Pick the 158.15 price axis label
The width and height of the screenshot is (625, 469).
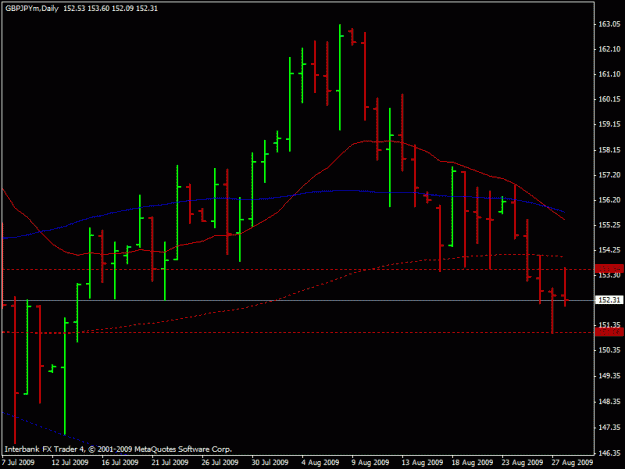click(x=609, y=150)
